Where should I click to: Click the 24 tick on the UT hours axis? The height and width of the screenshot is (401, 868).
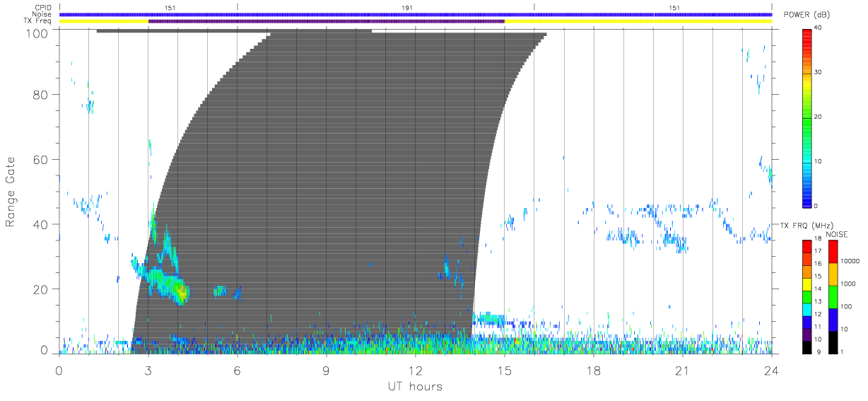point(772,370)
